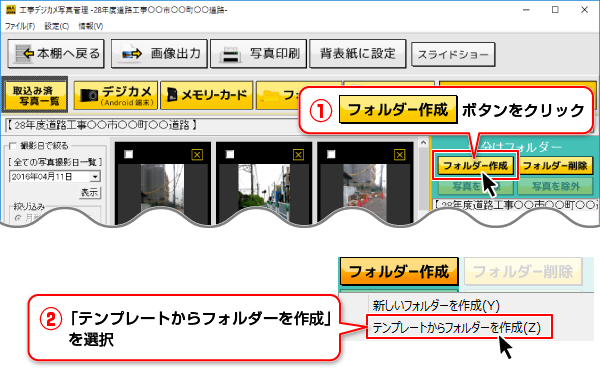600x369 pixels.
Task: Expand the 2016年04月11日 date dropdown
Action: tap(95, 176)
